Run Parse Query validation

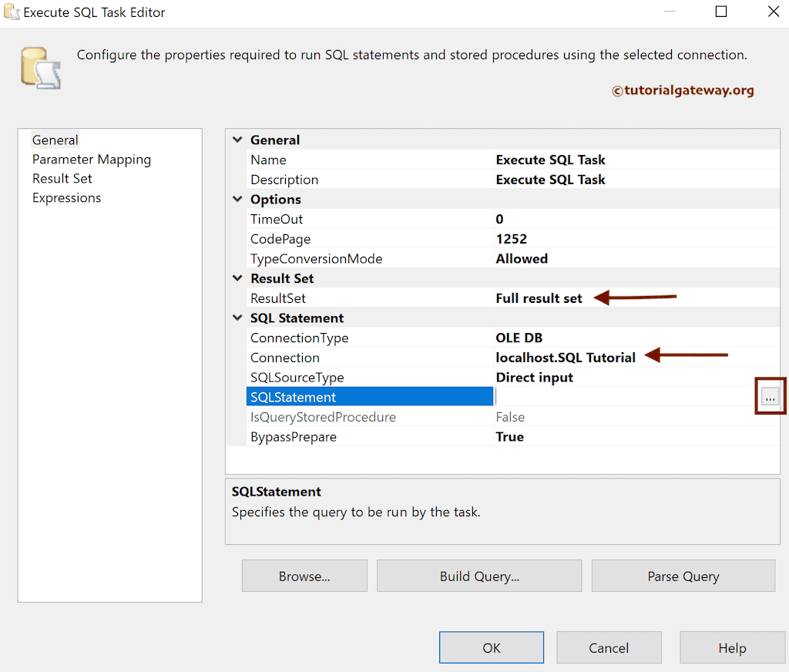[x=683, y=576]
